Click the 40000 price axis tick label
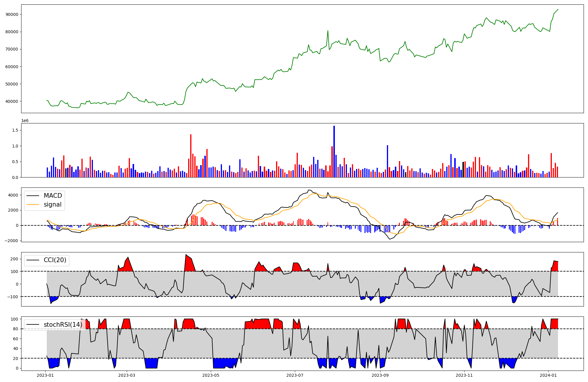Image resolution: width=588 pixels, height=382 pixels. [12, 101]
